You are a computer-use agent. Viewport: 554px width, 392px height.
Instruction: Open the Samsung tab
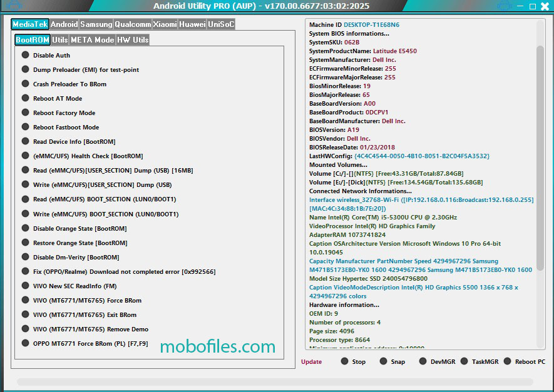[x=96, y=24]
